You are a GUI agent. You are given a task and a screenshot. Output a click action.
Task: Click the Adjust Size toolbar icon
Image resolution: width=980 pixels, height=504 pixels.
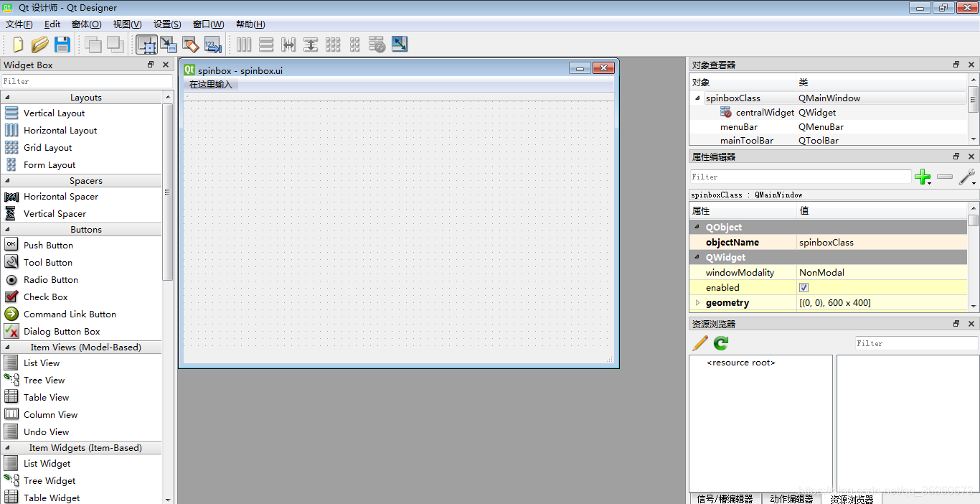(x=400, y=44)
